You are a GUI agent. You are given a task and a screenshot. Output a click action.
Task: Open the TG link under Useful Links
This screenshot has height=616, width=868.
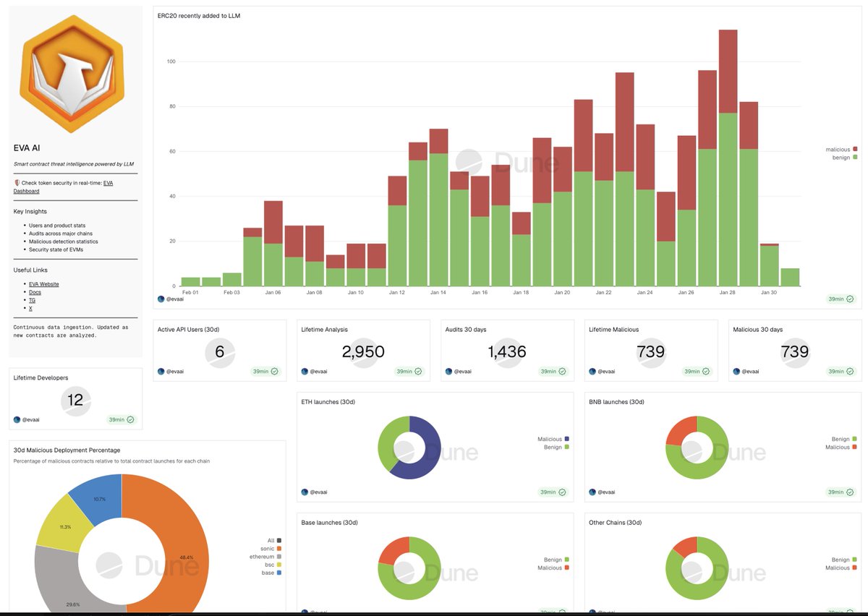pyautogui.click(x=33, y=300)
